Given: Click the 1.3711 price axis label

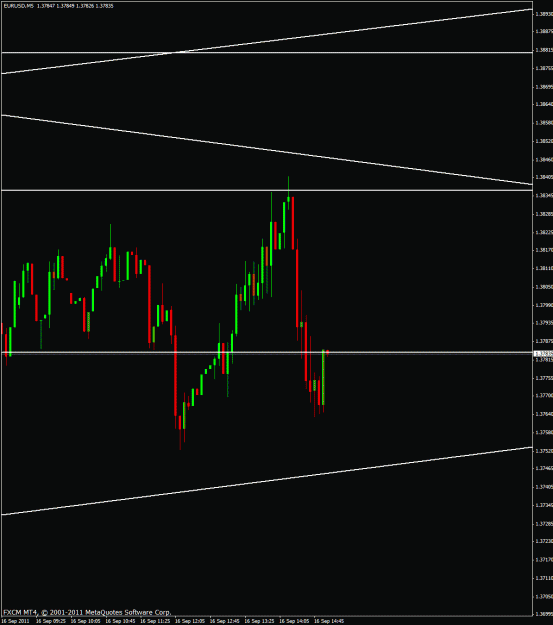Looking at the screenshot, I should pos(544,578).
